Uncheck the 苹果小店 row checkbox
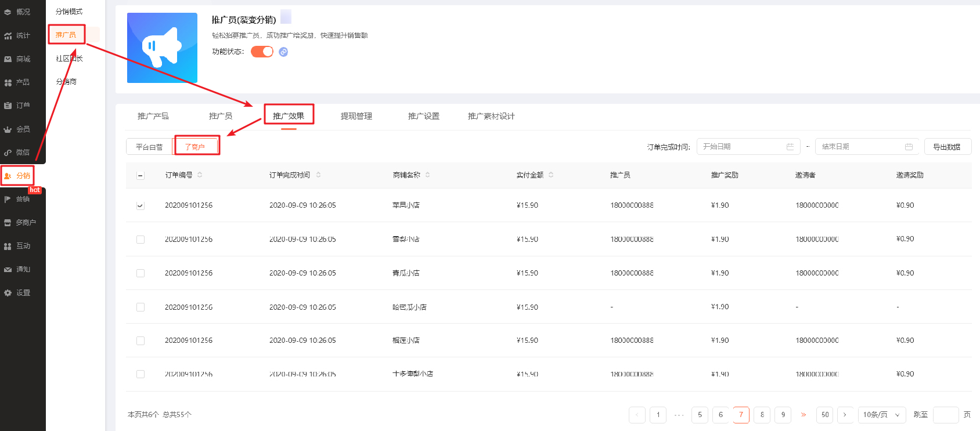Viewport: 980px width, 431px height. pos(140,205)
